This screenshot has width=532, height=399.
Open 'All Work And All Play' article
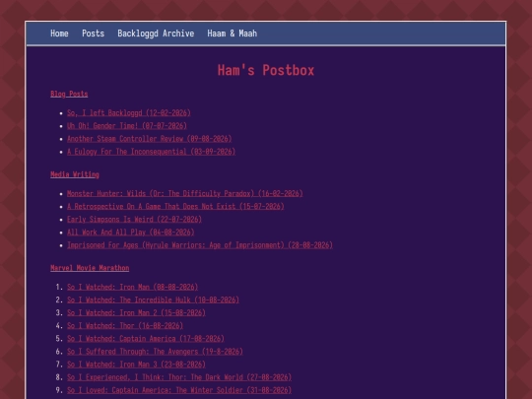[131, 233]
